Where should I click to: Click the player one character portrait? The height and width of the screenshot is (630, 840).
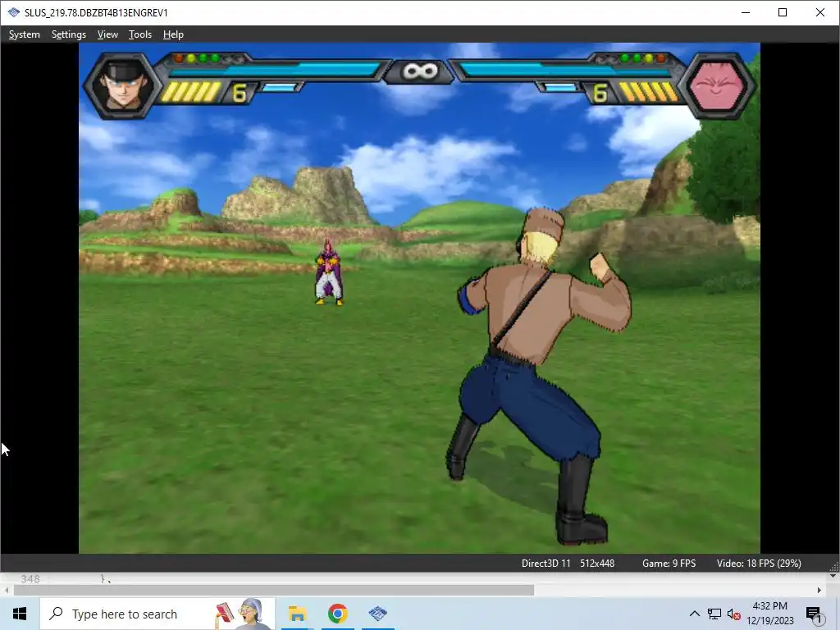[123, 85]
